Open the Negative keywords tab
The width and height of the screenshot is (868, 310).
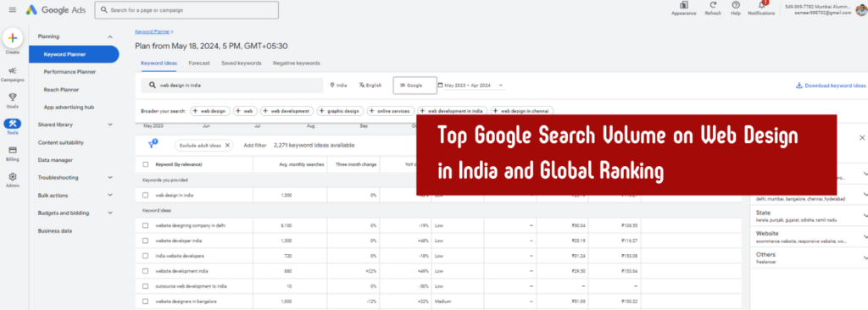pyautogui.click(x=296, y=64)
